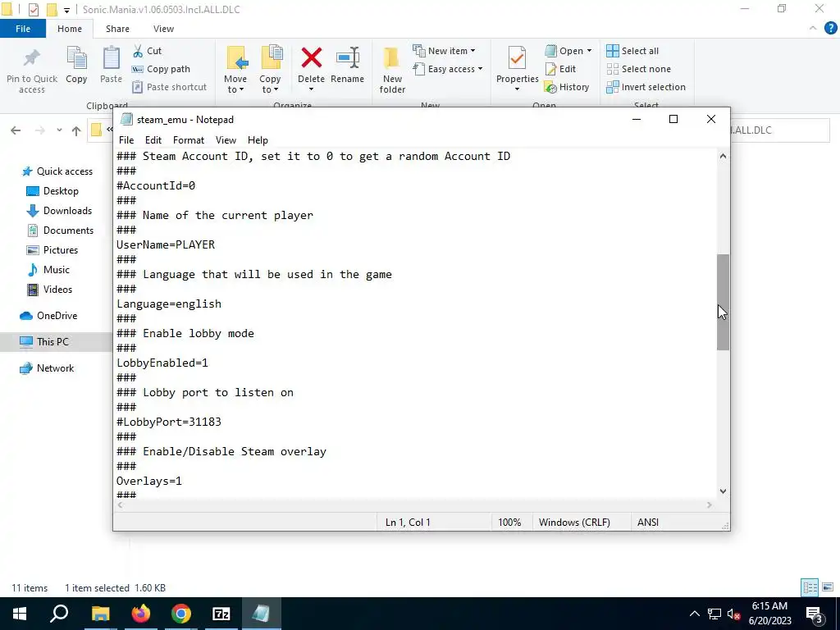The height and width of the screenshot is (630, 840).
Task: Open File Explorer taskbar icon
Action: point(100,614)
